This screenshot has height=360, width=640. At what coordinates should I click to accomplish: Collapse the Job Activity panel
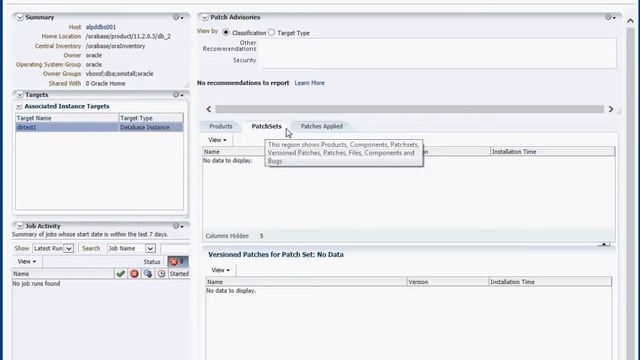coord(20,226)
